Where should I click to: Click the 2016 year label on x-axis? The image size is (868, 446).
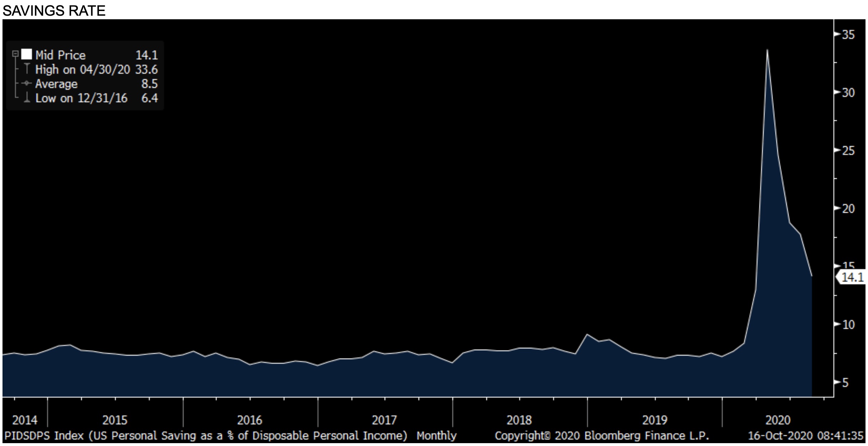click(x=249, y=420)
